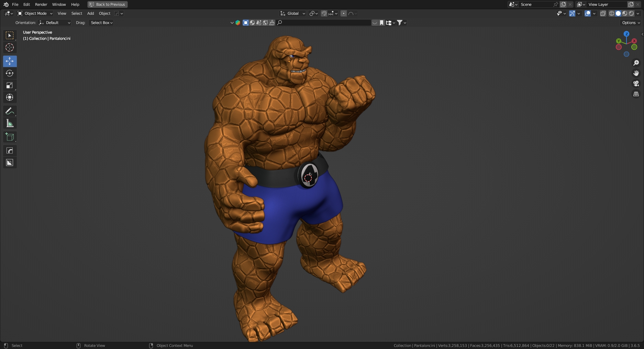Open the Global transform orientation dropdown
Viewport: 644px width, 349px height.
click(293, 13)
